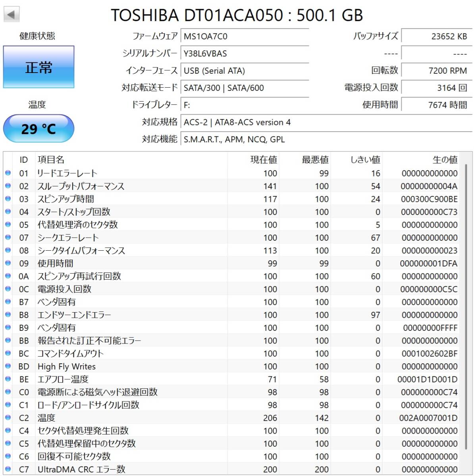
Task: Select the スピンアップ時間 attribute name
Action: [66, 199]
